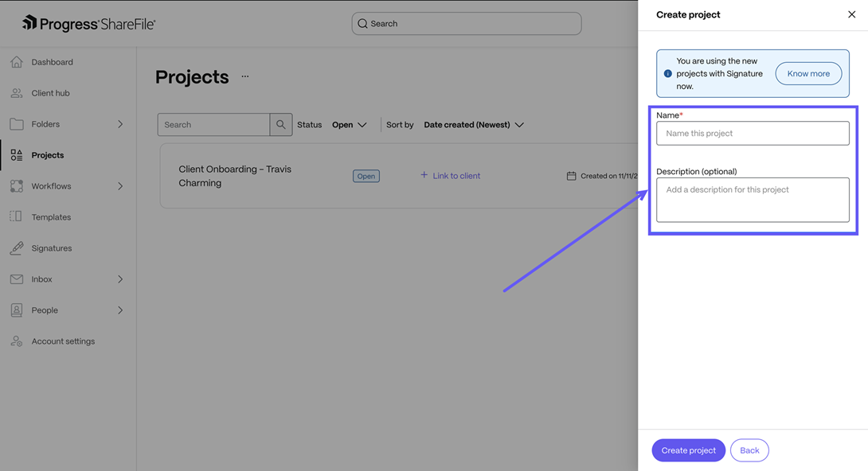Click the Create project button
Image resolution: width=868 pixels, height=471 pixels.
[x=688, y=450]
